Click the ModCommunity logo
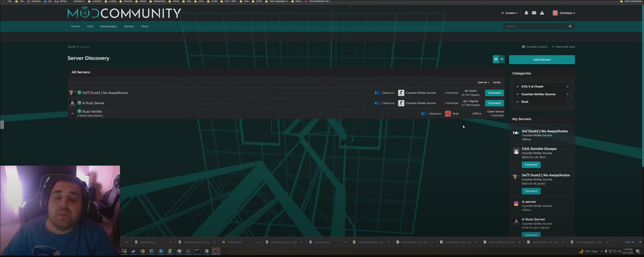Viewport: 644px width, 257px height. [124, 13]
